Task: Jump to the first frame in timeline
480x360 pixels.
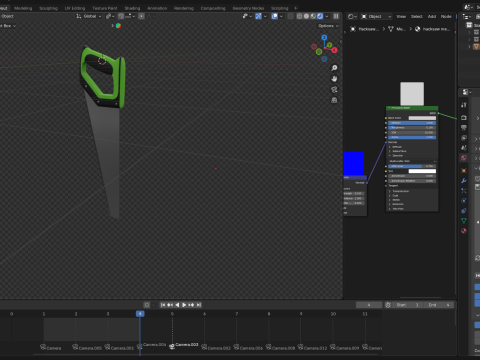Action: [x=163, y=305]
